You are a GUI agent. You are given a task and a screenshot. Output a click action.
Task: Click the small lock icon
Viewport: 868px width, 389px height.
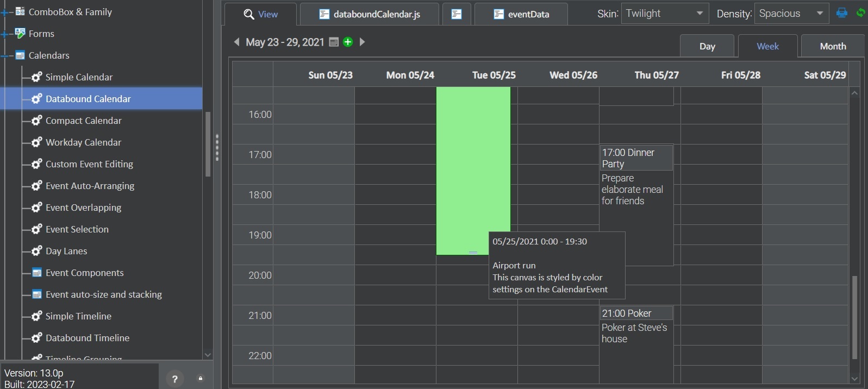(x=200, y=379)
